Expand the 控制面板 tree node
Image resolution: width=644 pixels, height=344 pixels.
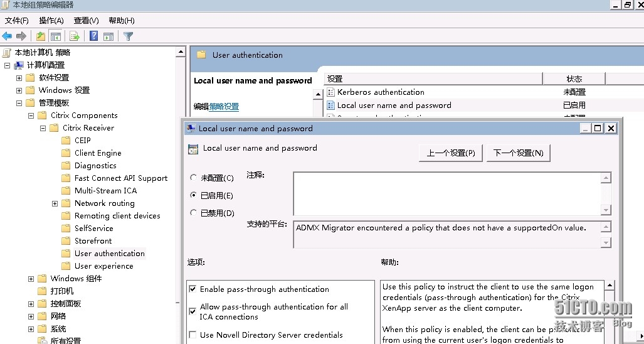pyautogui.click(x=31, y=304)
